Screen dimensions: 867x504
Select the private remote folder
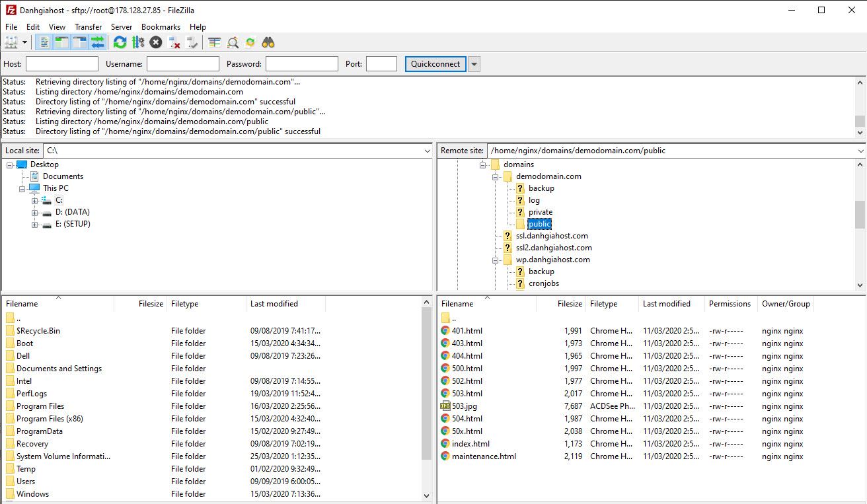(541, 212)
